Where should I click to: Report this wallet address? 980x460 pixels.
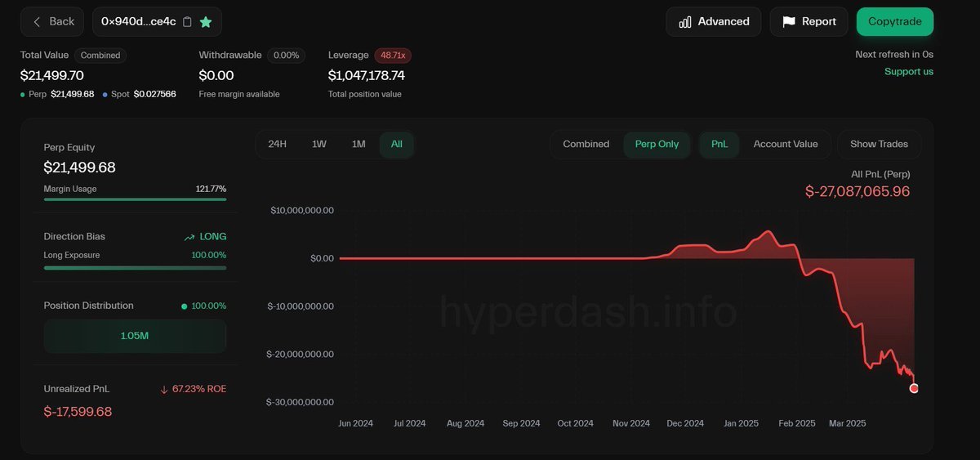click(809, 21)
